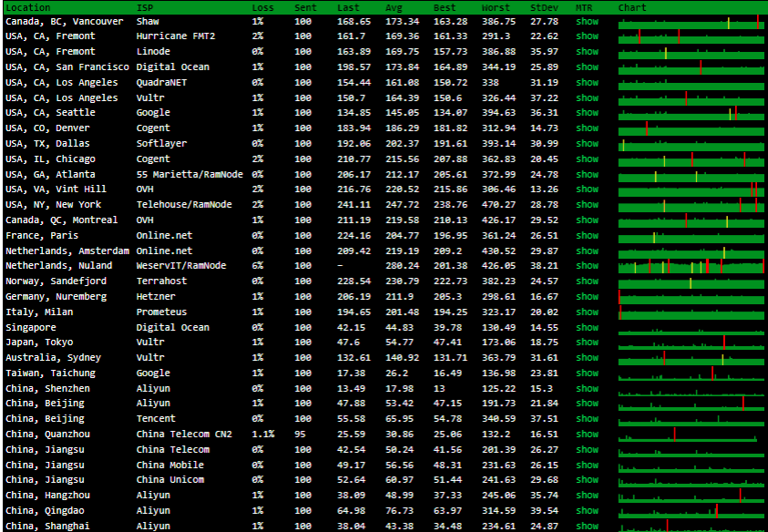The image size is (768, 532).
Task: Show MTR for Montreal OVH row
Action: (587, 220)
